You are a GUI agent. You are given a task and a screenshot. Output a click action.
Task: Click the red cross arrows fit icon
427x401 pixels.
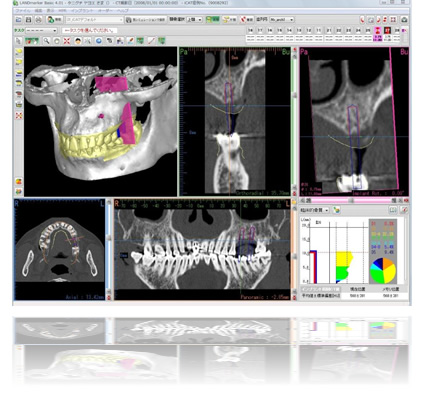click(67, 41)
